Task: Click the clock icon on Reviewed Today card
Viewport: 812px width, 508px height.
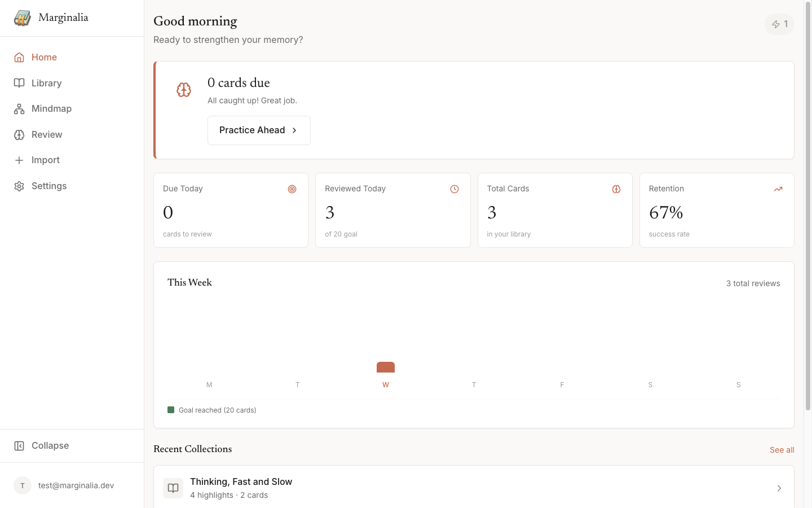Action: pos(454,189)
